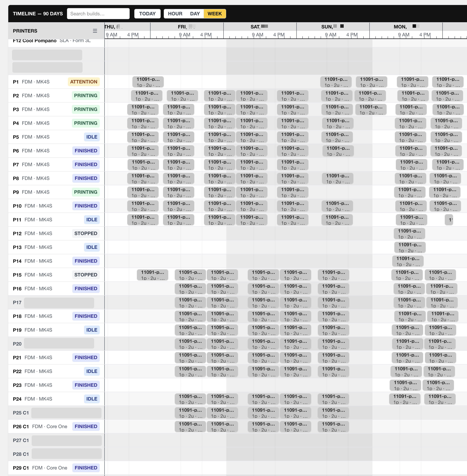Open P13's Monday 11091-p build block
The height and width of the screenshot is (476, 467).
410,247
